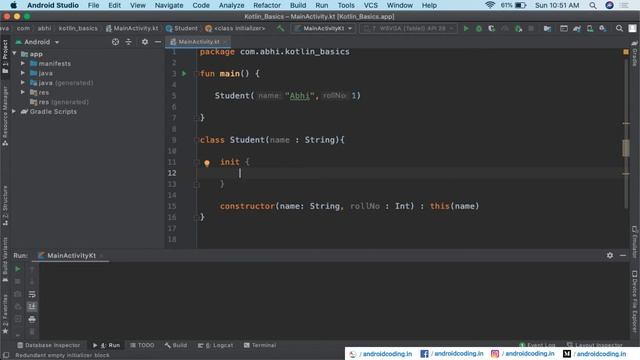640x360 pixels.
Task: Open the Database Inspector tool window
Action: click(49, 345)
